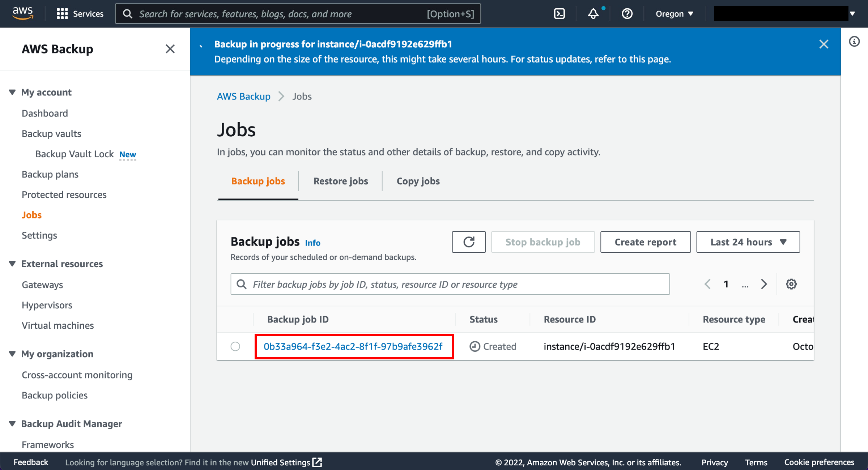The image size is (868, 470).
Task: Collapse the My account section
Action: click(x=12, y=92)
